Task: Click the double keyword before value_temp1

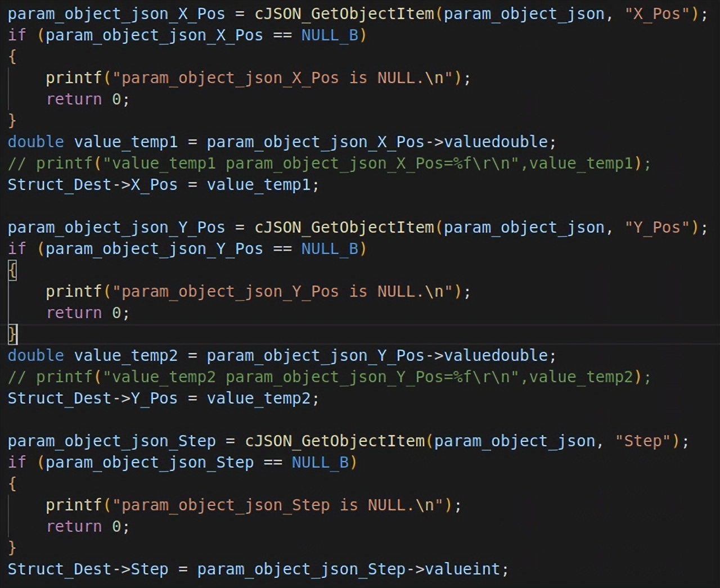Action: click(35, 142)
